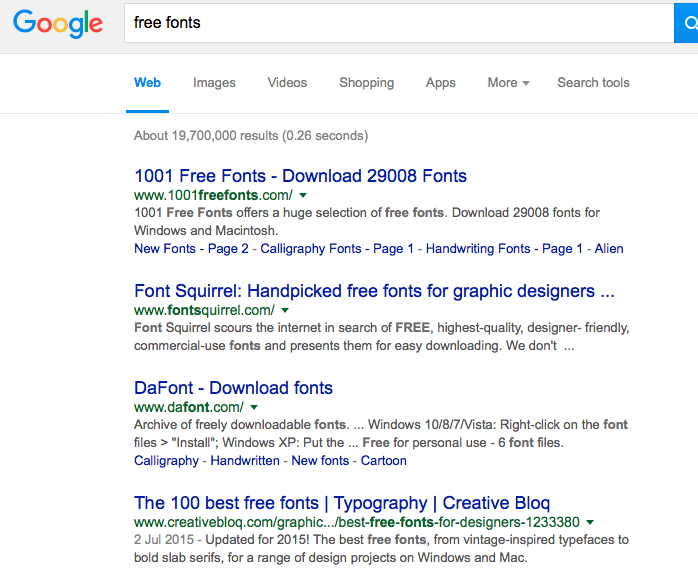Open DaFont Calligraphy sitelink

pyautogui.click(x=166, y=461)
